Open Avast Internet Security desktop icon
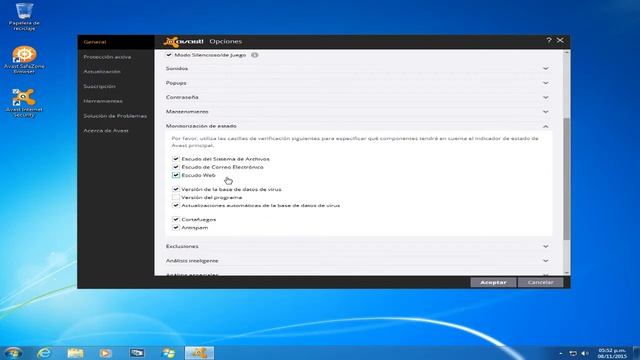The height and width of the screenshot is (360, 640). click(x=24, y=103)
